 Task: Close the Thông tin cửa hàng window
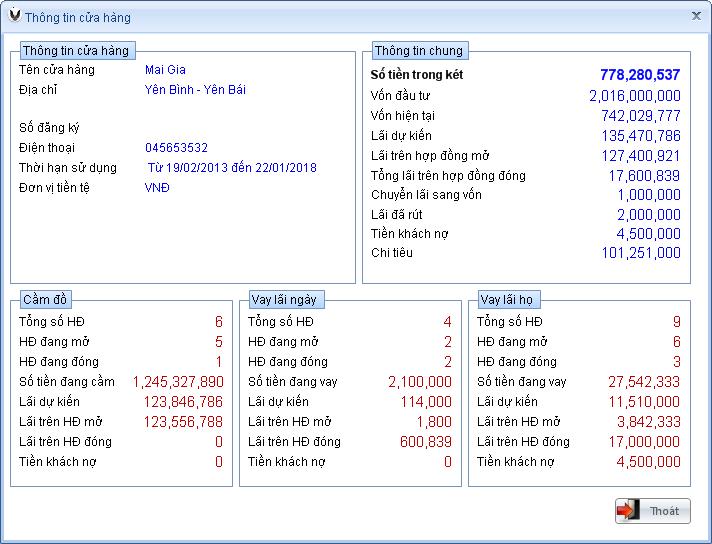click(696, 16)
